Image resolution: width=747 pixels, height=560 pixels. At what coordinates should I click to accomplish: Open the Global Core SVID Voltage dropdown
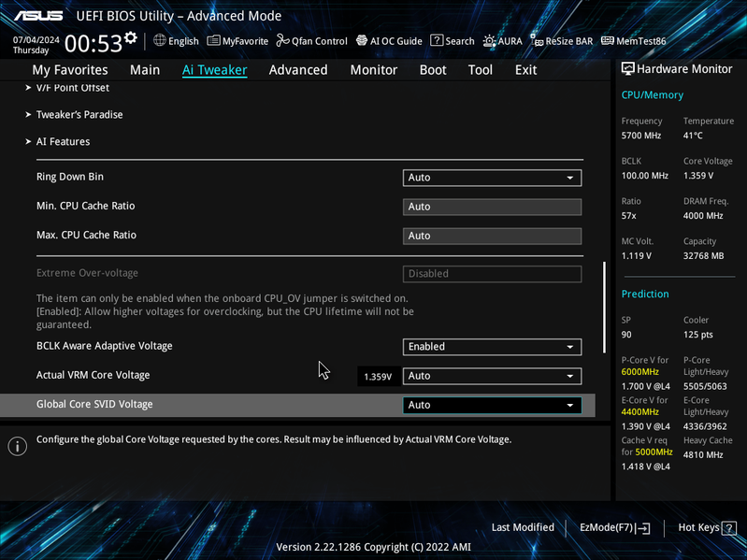pos(492,405)
